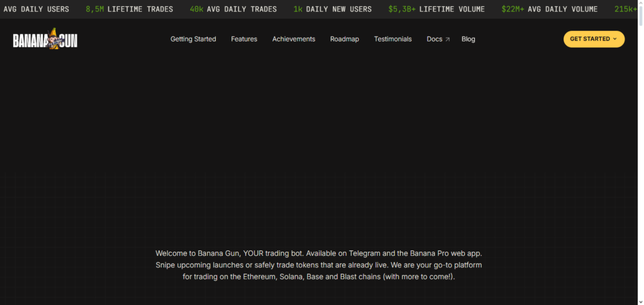Jump to the Roadmap section

coord(345,39)
